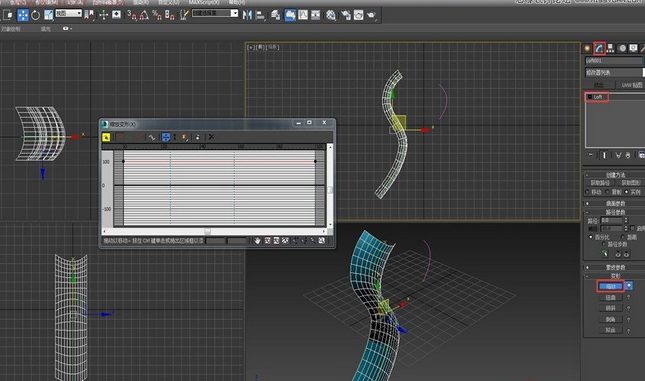This screenshot has width=645, height=381.
Task: Toggle Select and Manipulate crosshair icon
Action: (103, 15)
